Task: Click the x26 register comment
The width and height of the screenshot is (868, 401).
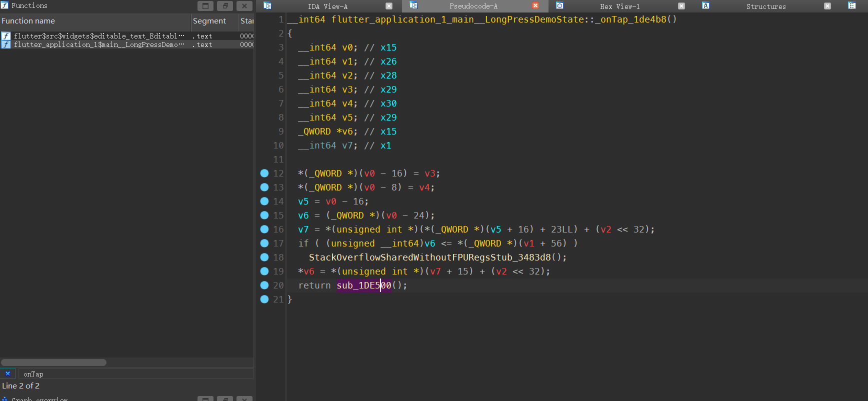Action: click(388, 61)
